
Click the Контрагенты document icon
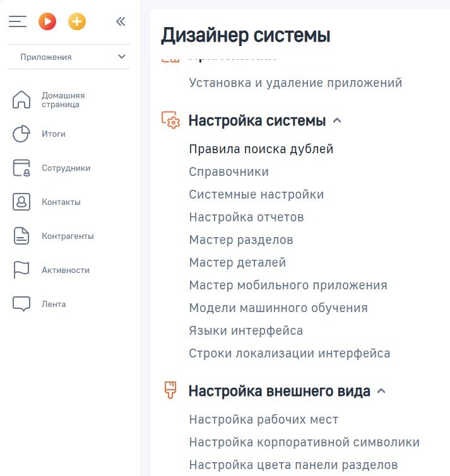pos(21,236)
